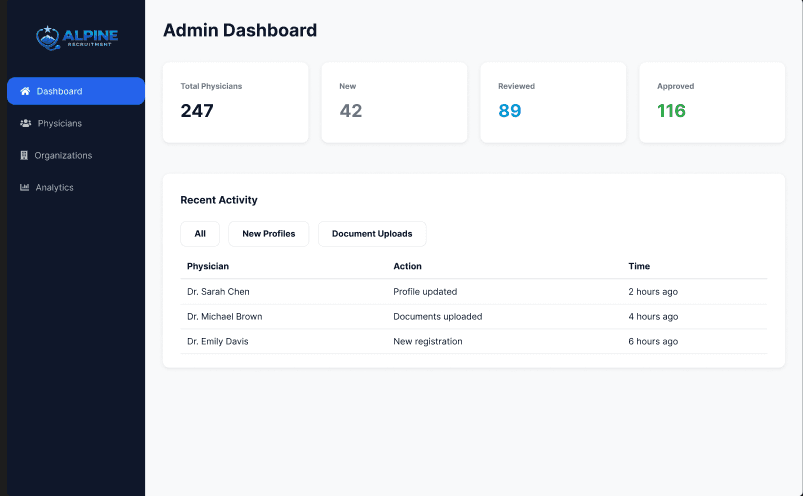
Task: Open the Physicians sidebar item
Action: click(x=76, y=123)
